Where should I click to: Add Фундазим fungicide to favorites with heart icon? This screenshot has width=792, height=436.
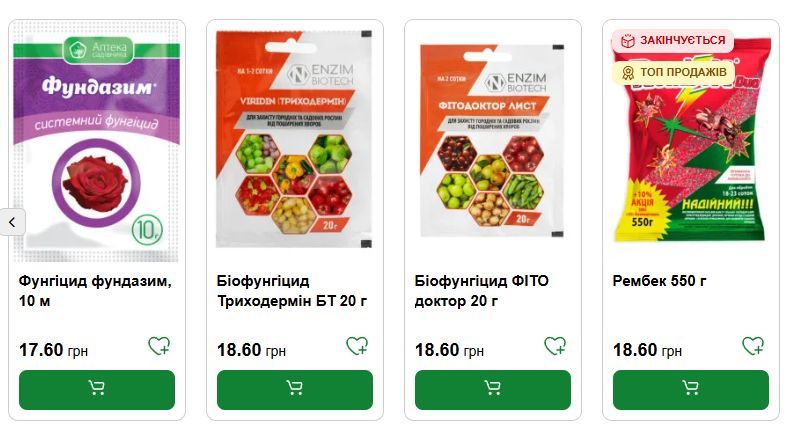click(x=159, y=346)
